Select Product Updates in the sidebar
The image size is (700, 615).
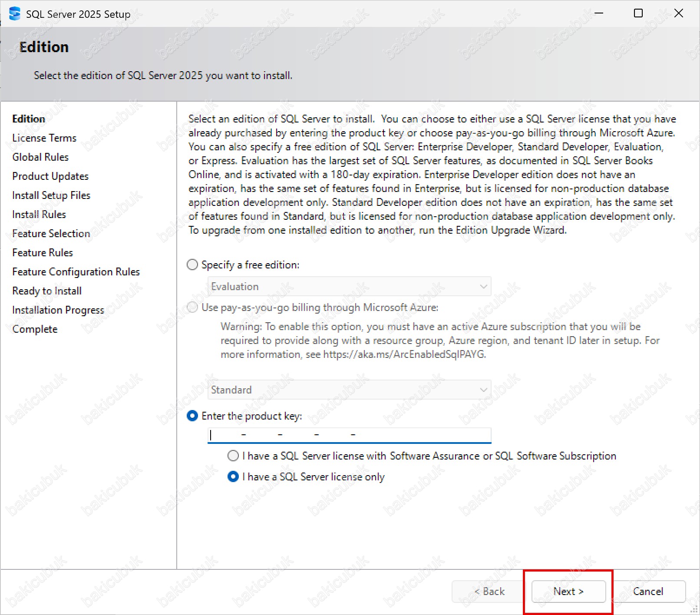click(x=50, y=176)
